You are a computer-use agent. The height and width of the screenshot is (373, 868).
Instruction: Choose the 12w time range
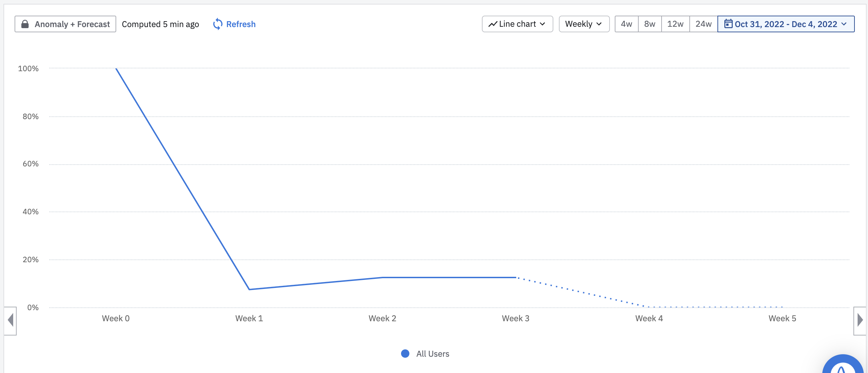point(675,24)
